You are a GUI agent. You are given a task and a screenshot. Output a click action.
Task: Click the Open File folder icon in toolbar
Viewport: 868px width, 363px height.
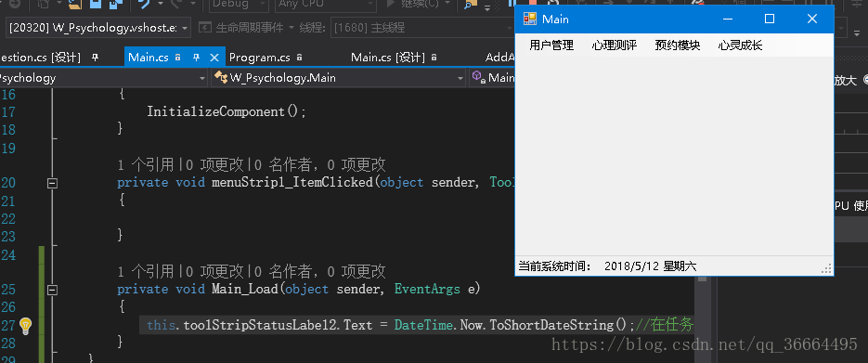[x=75, y=4]
